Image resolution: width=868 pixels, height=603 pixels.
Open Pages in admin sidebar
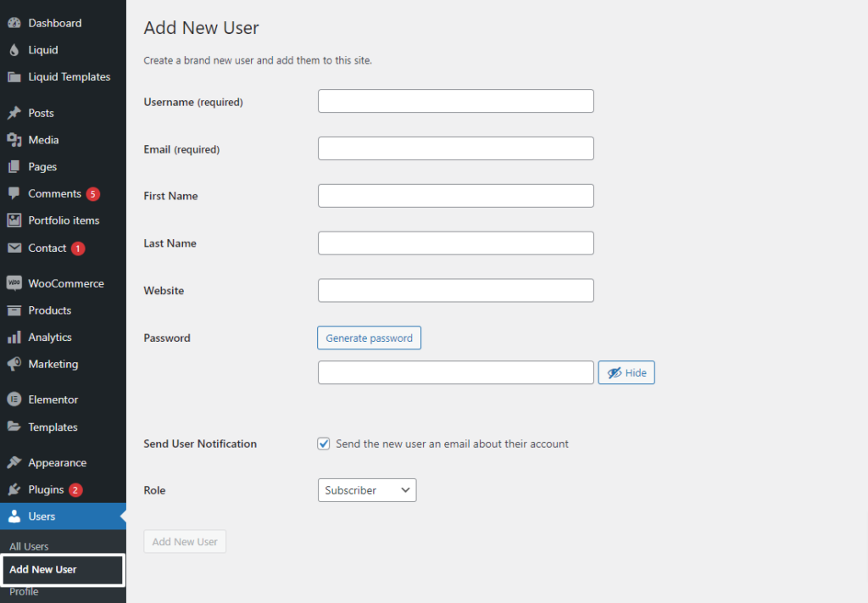[63, 167]
